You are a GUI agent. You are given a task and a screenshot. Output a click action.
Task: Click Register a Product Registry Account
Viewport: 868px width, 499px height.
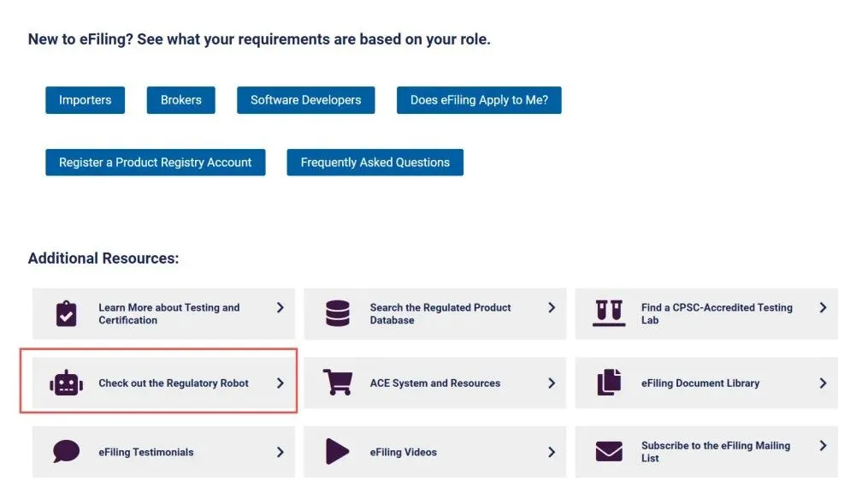pos(155,163)
